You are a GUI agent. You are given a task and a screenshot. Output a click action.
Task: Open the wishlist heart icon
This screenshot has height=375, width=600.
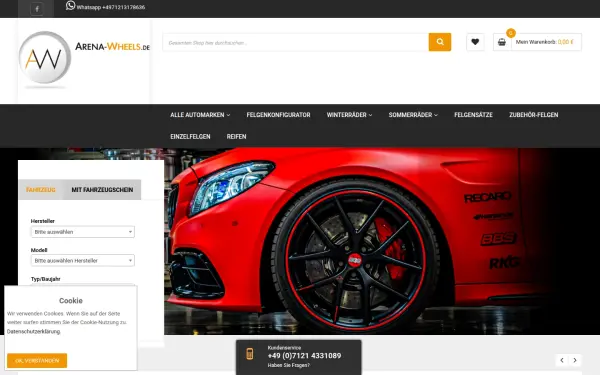coord(475,42)
